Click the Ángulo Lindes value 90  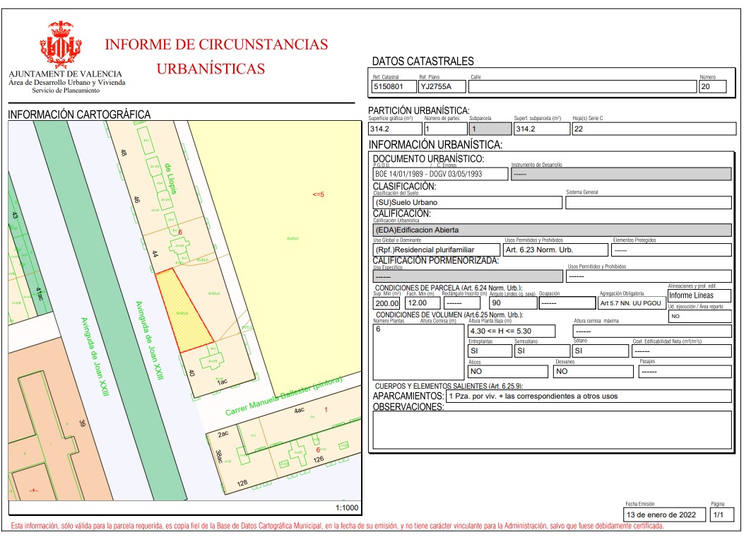513,303
